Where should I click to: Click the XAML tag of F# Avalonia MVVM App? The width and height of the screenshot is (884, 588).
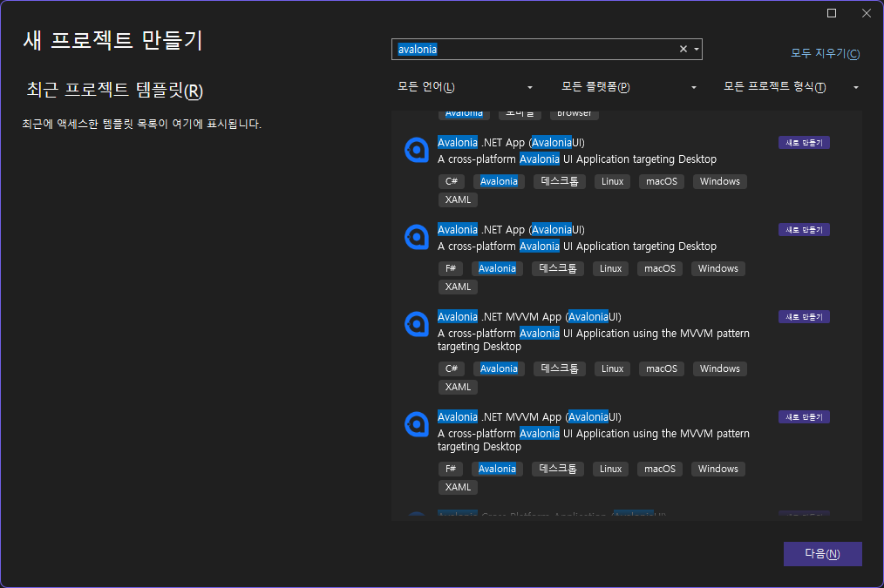pyautogui.click(x=458, y=488)
